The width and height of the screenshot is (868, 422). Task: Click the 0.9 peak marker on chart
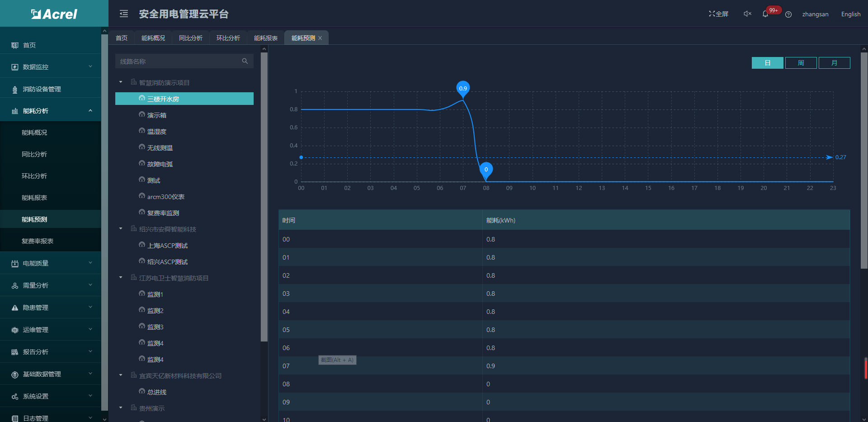[463, 88]
